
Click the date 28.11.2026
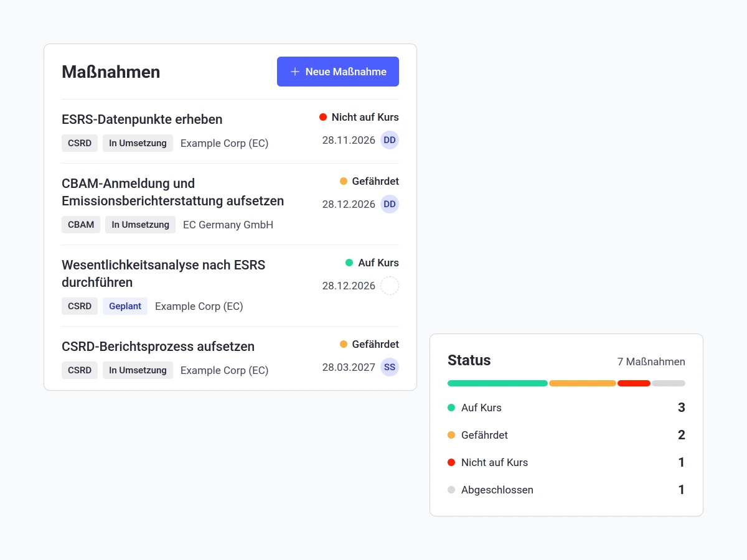[349, 140]
